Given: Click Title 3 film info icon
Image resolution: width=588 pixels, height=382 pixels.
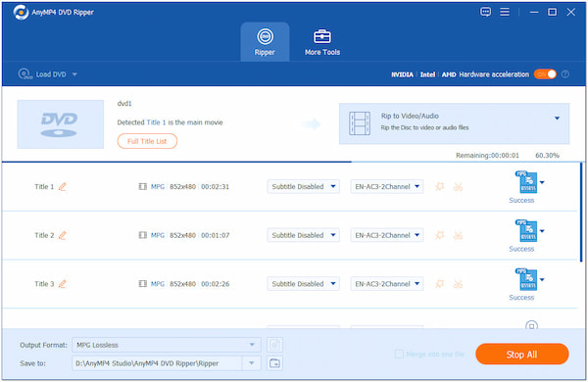Looking at the screenshot, I should (x=142, y=284).
